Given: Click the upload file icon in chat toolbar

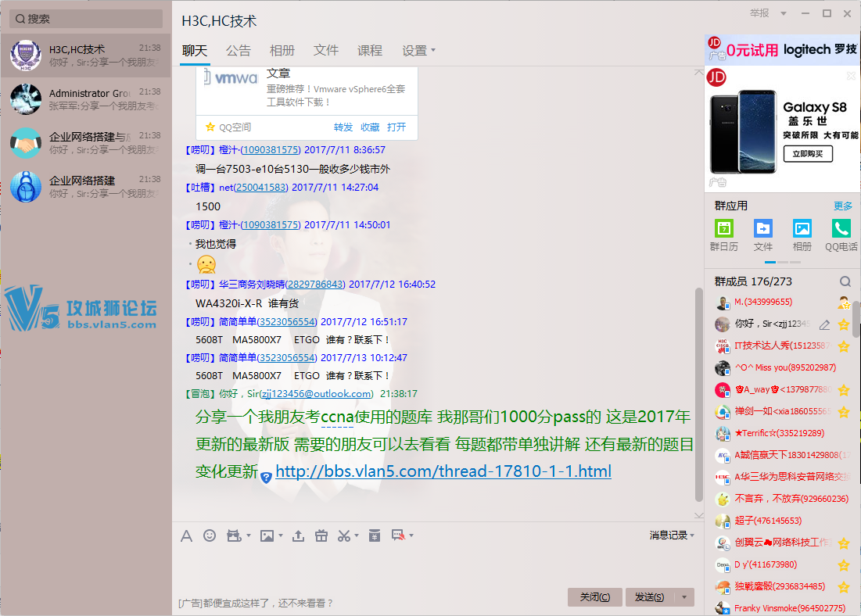Looking at the screenshot, I should [298, 535].
